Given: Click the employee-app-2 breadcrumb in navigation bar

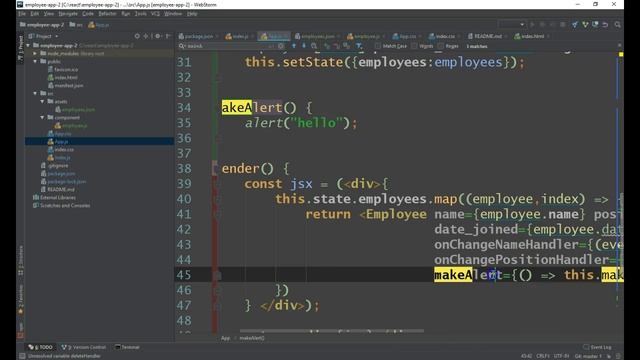Looking at the screenshot, I should pyautogui.click(x=42, y=25).
